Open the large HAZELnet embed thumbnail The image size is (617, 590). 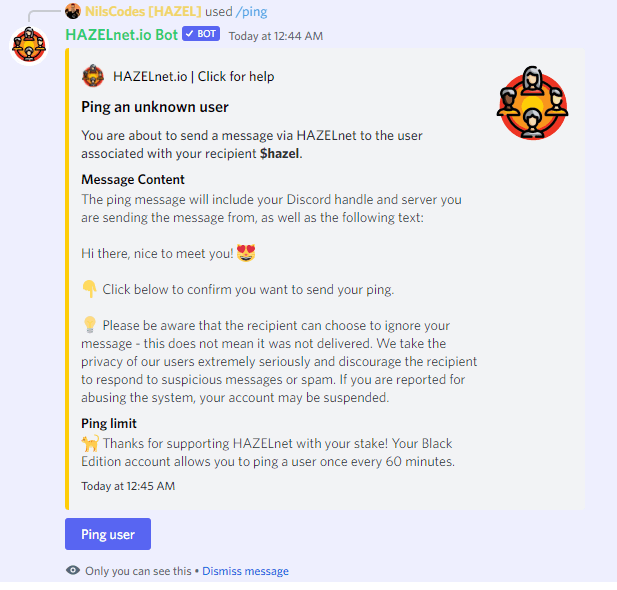pyautogui.click(x=532, y=103)
